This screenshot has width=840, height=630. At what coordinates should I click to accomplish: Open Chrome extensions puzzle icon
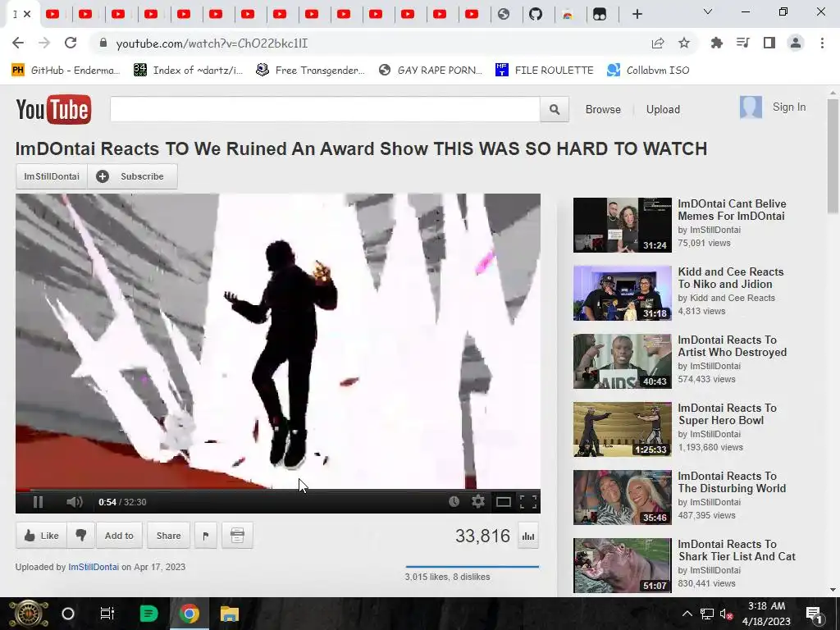pyautogui.click(x=716, y=43)
